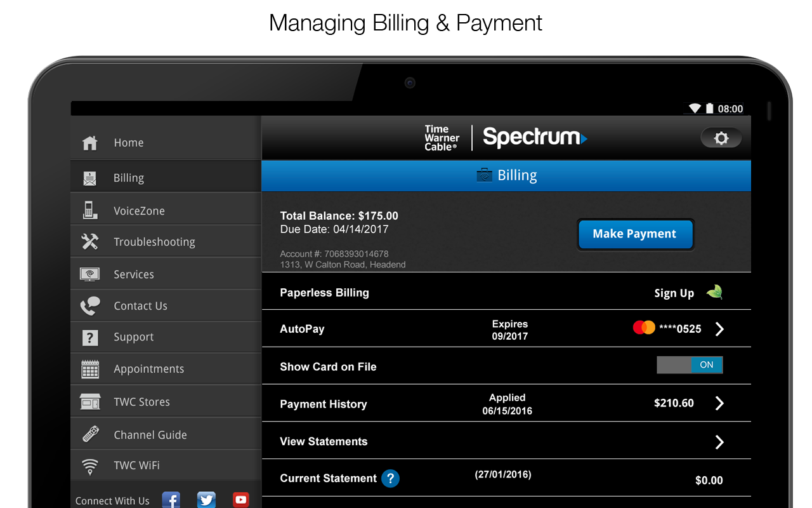Tap the battery status bar icon

point(710,109)
